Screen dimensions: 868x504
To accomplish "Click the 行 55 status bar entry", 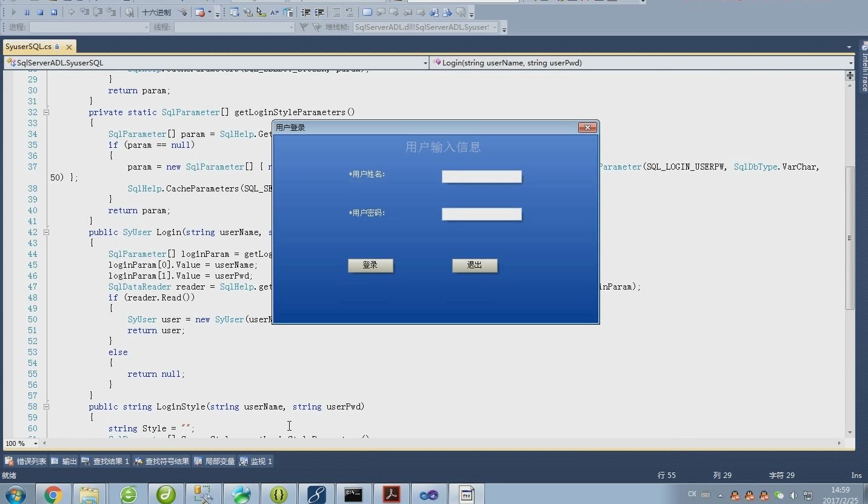I will pyautogui.click(x=667, y=476).
